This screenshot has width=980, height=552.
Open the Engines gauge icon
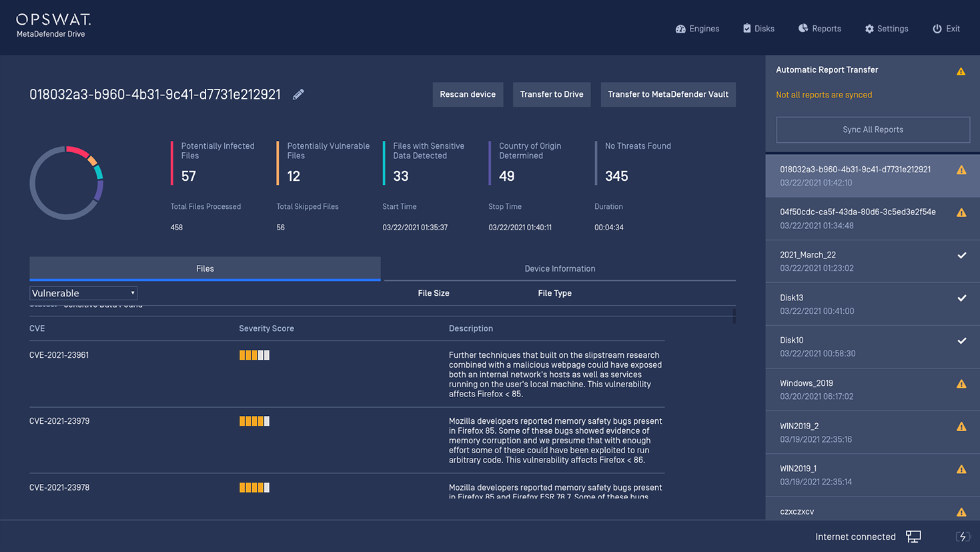680,29
